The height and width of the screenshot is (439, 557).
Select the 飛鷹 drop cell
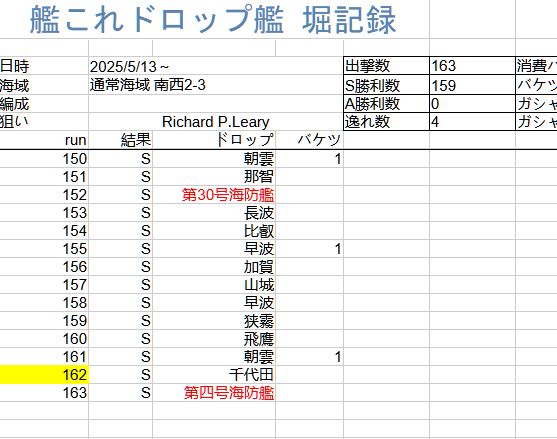pyautogui.click(x=214, y=339)
